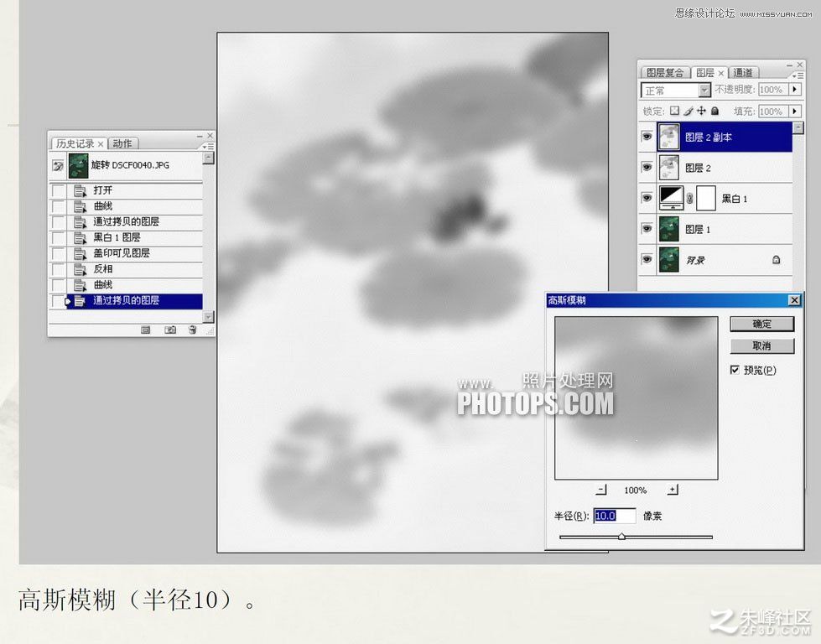
Task: Click state icon beside 反相 history entry
Action: click(80, 269)
